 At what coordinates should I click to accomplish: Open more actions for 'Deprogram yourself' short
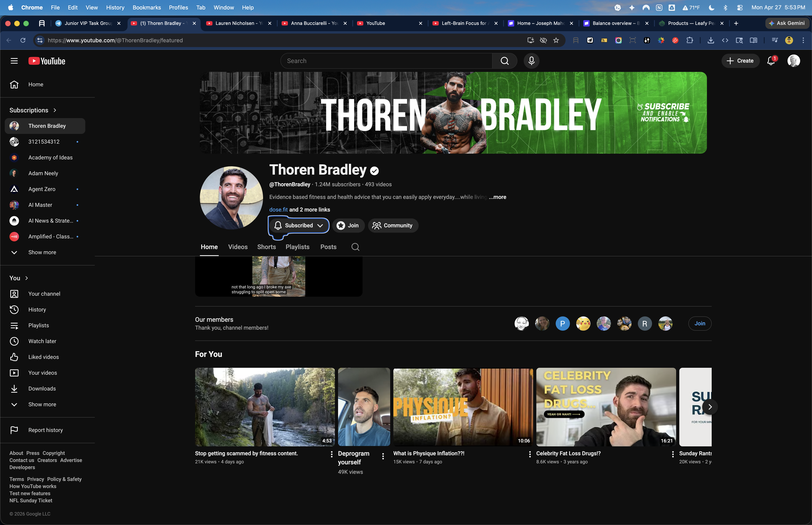[383, 456]
